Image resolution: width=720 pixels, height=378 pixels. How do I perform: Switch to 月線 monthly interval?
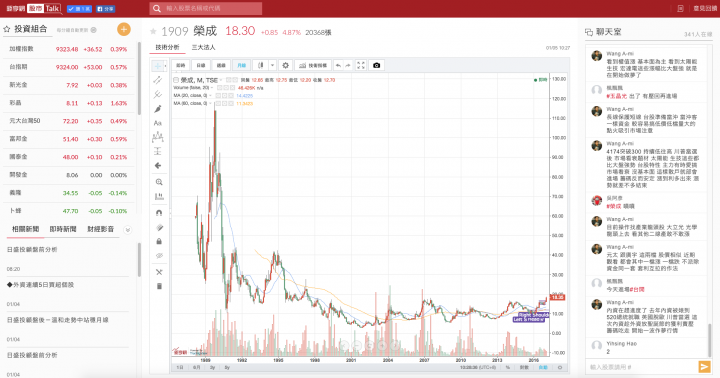(x=242, y=65)
